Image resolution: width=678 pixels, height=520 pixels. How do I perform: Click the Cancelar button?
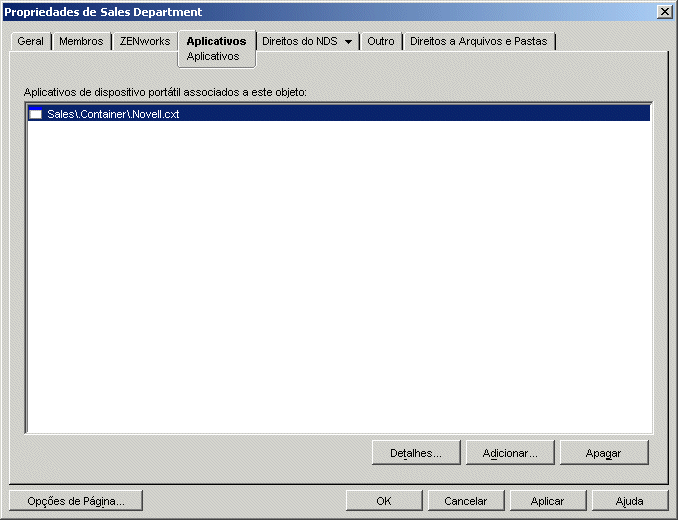466,501
